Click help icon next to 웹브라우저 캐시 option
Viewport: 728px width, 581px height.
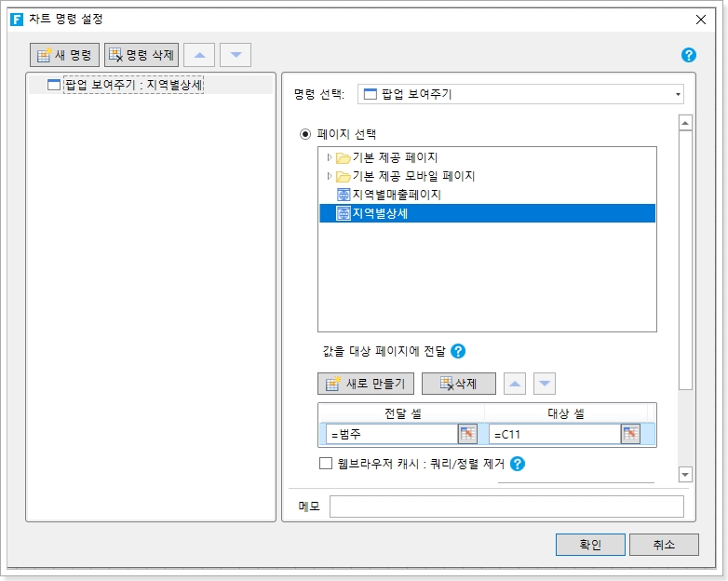[518, 464]
